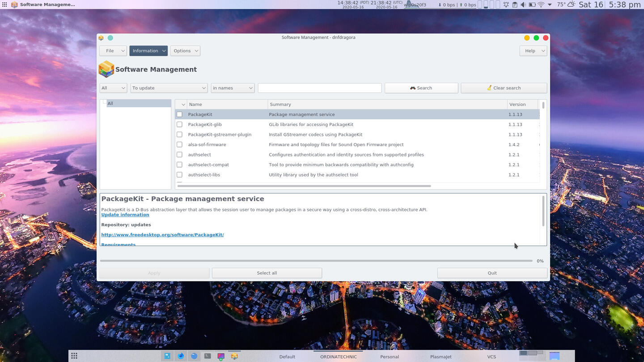This screenshot has height=362, width=644.
Task: Click the blue file manager icon in bottom panel
Action: click(167, 356)
